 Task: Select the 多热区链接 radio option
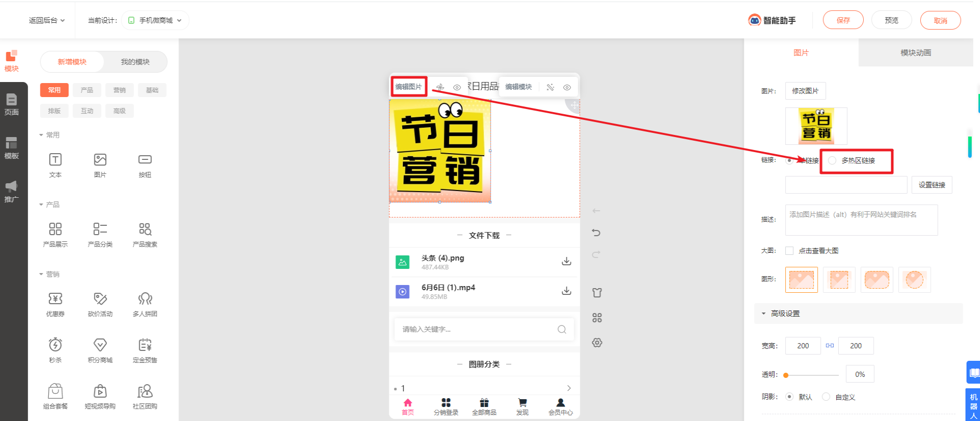coord(833,160)
